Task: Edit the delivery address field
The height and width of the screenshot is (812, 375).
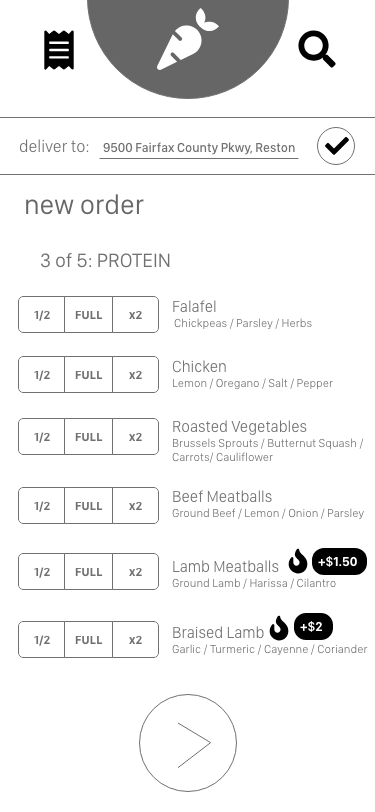Action: (x=199, y=148)
